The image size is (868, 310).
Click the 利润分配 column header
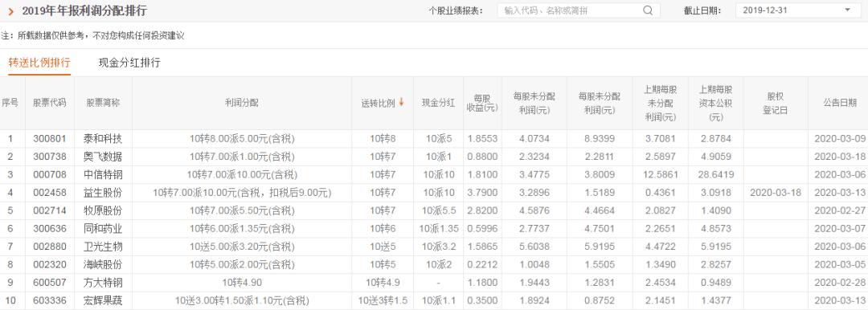pyautogui.click(x=242, y=103)
